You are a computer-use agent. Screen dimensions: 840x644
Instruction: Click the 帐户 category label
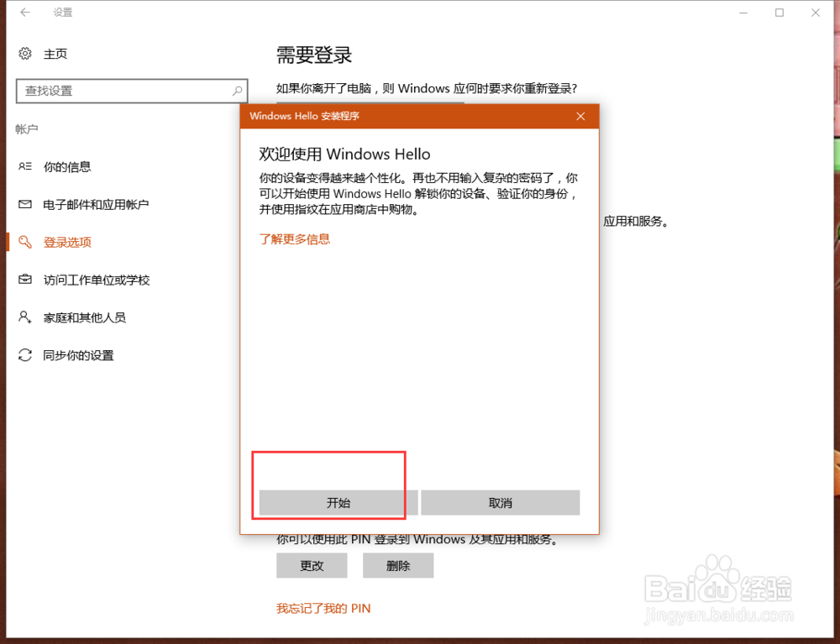(27, 129)
